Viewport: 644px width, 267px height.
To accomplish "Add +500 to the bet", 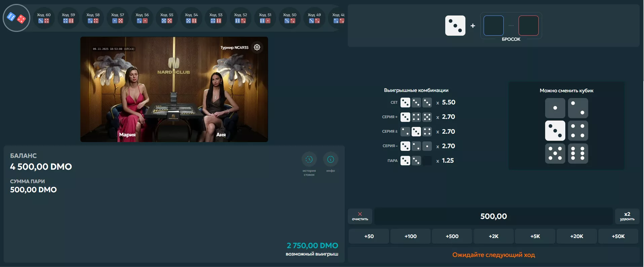I will 452,236.
